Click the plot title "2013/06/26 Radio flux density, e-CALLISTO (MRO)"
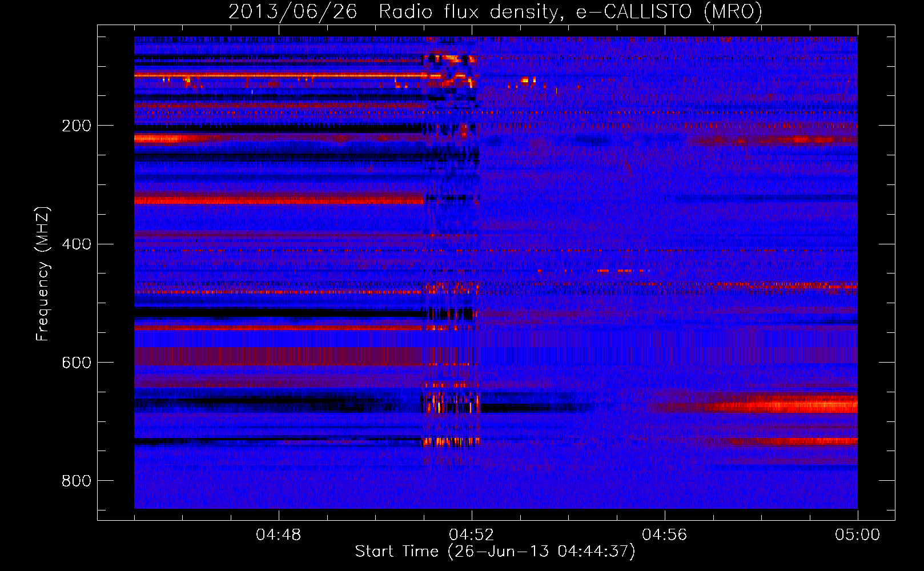 click(495, 12)
